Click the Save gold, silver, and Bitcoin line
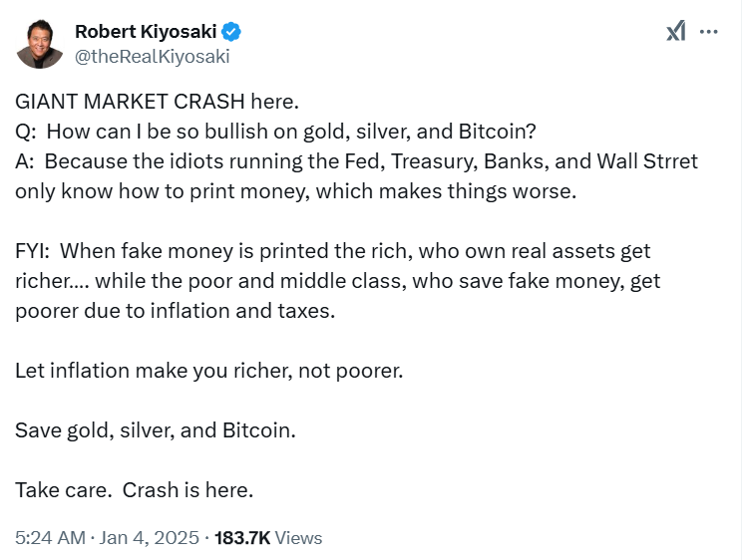The width and height of the screenshot is (745, 560). click(155, 430)
